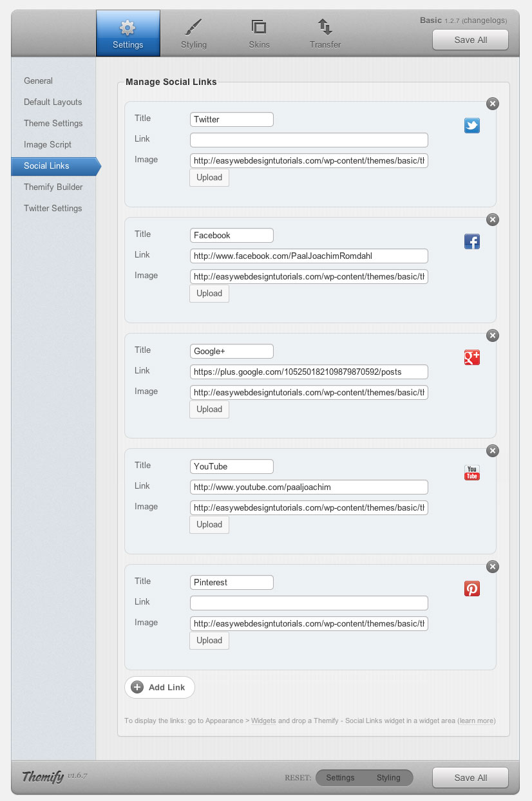Open the changelogs link
This screenshot has height=801, width=532.
[x=485, y=21]
